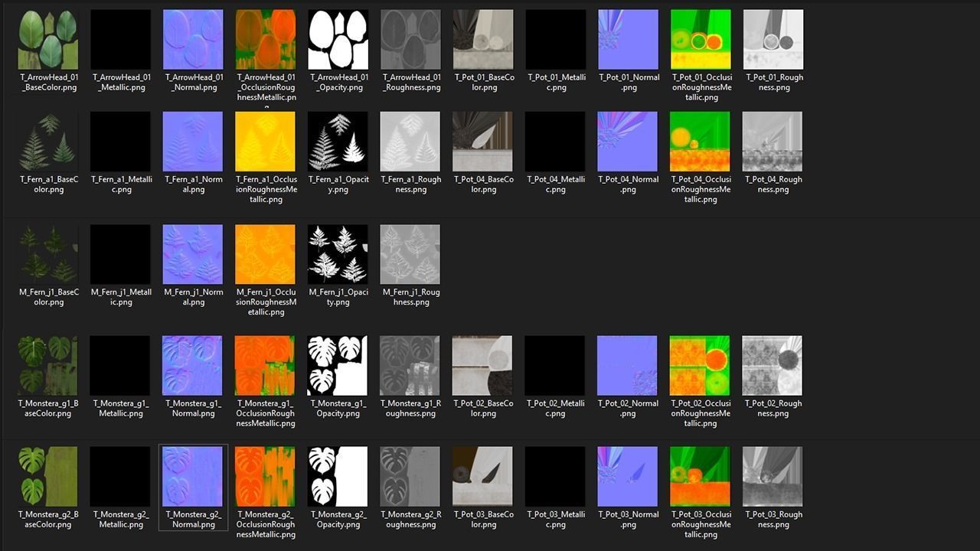Select T_Pot_03_Normal.png texture
980x551 pixels.
pyautogui.click(x=628, y=477)
